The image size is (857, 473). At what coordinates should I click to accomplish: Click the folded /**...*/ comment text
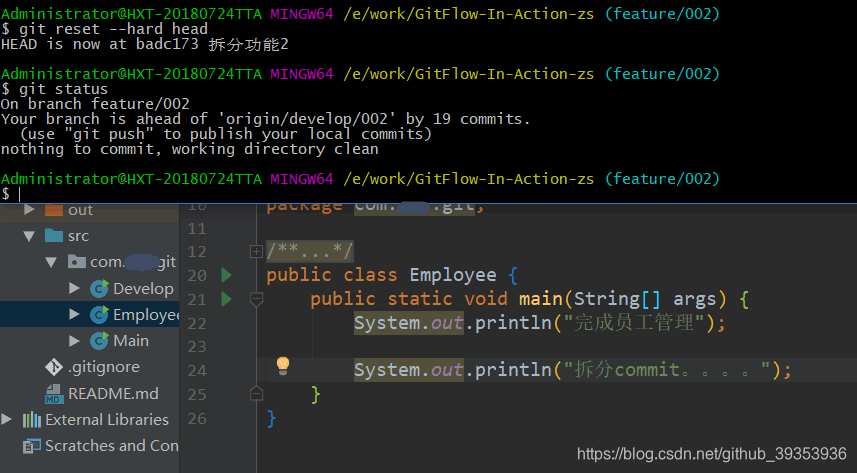click(x=310, y=251)
